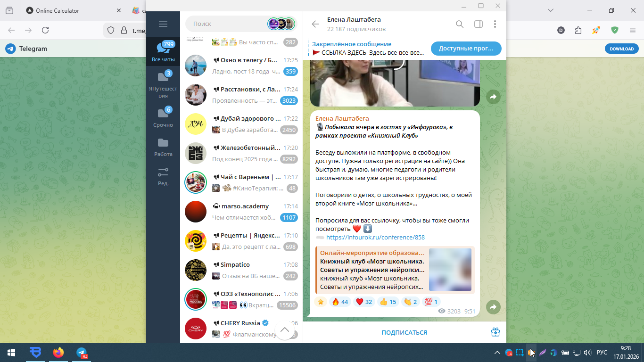This screenshot has height=362, width=644.
Task: Click the 'Доступные прог...' pinned button
Action: pos(466,49)
